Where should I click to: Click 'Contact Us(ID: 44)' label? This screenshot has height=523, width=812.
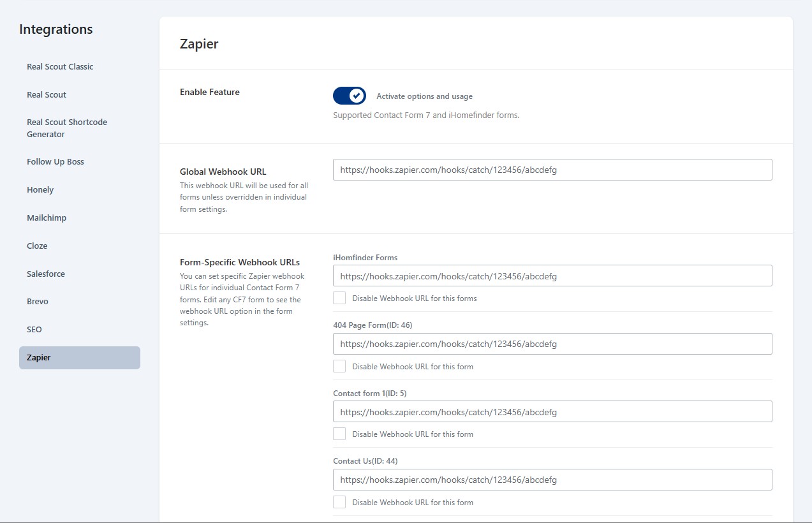click(x=365, y=461)
